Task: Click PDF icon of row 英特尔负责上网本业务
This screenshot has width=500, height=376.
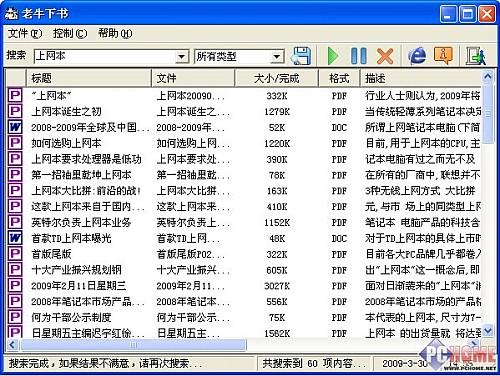Action: 15,222
